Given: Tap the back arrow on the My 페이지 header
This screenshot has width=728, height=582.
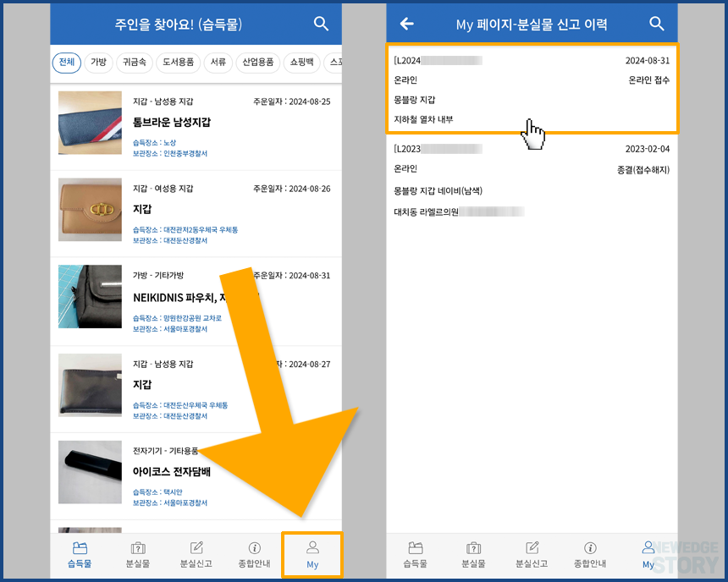Looking at the screenshot, I should [x=408, y=24].
